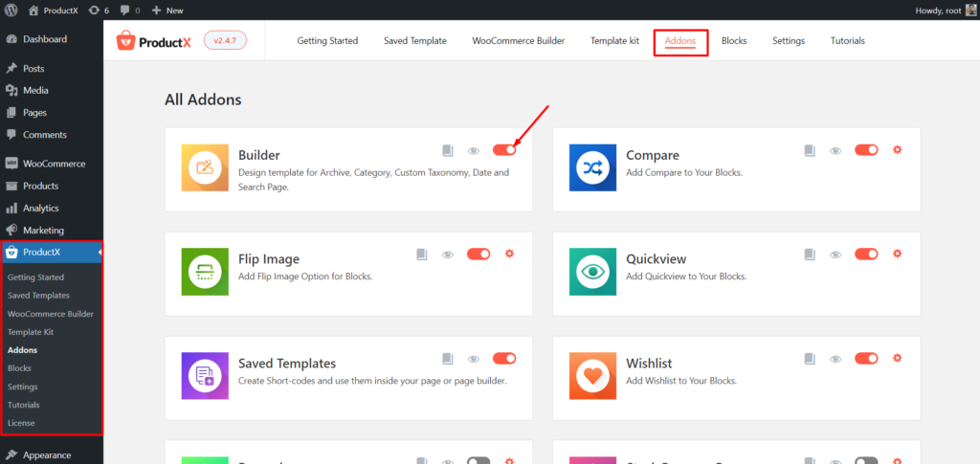The height and width of the screenshot is (464, 980).
Task: Preview the Compare addon via eye icon
Action: tap(835, 150)
